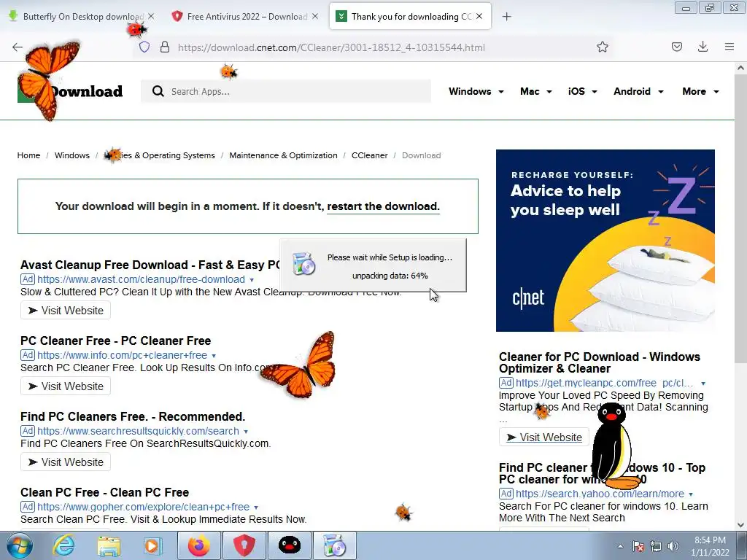Expand the More menu dropdown

point(700,91)
